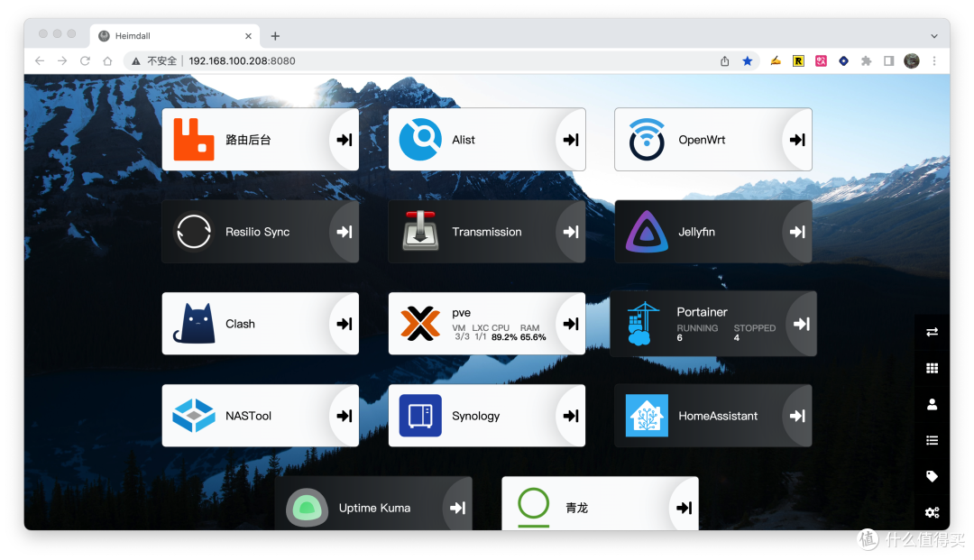Open Synology via its arrow button
Image resolution: width=974 pixels, height=560 pixels.
[571, 416]
